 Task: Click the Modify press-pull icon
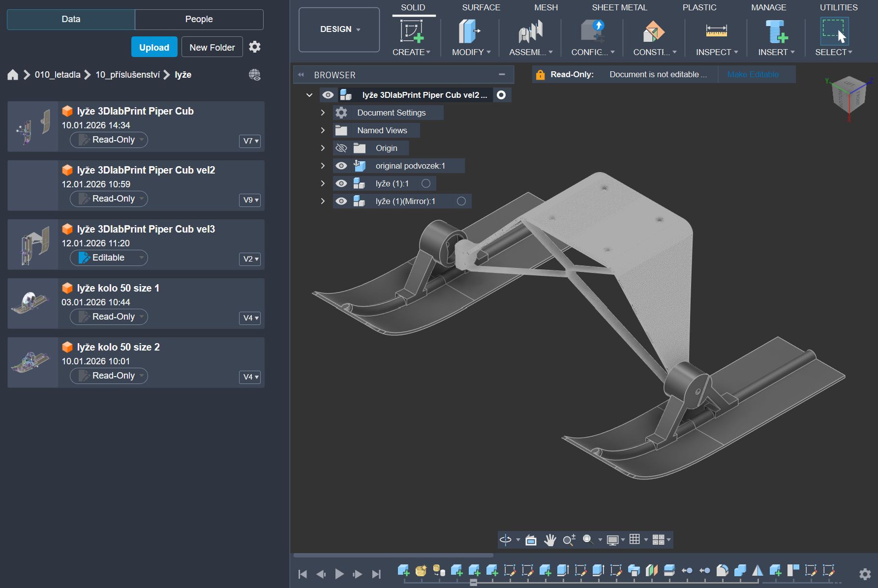tap(469, 31)
